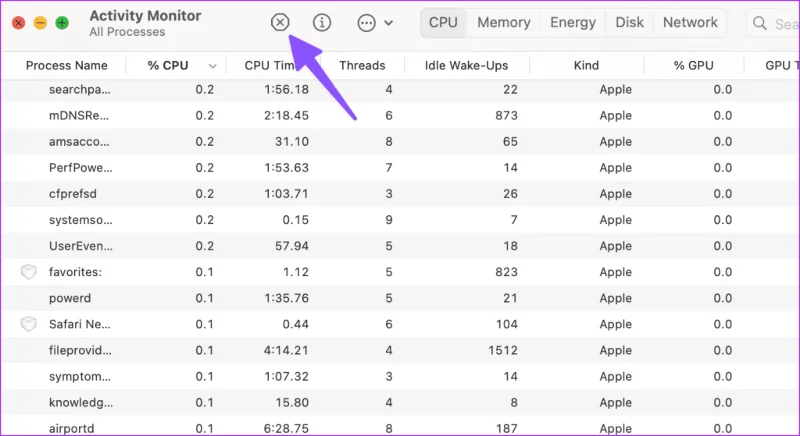Screen dimensions: 800x436
Task: Select the amsacco... process row
Action: pos(400,141)
